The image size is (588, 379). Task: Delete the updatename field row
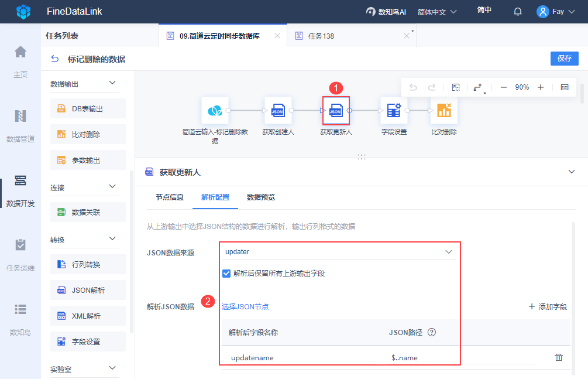coord(558,357)
